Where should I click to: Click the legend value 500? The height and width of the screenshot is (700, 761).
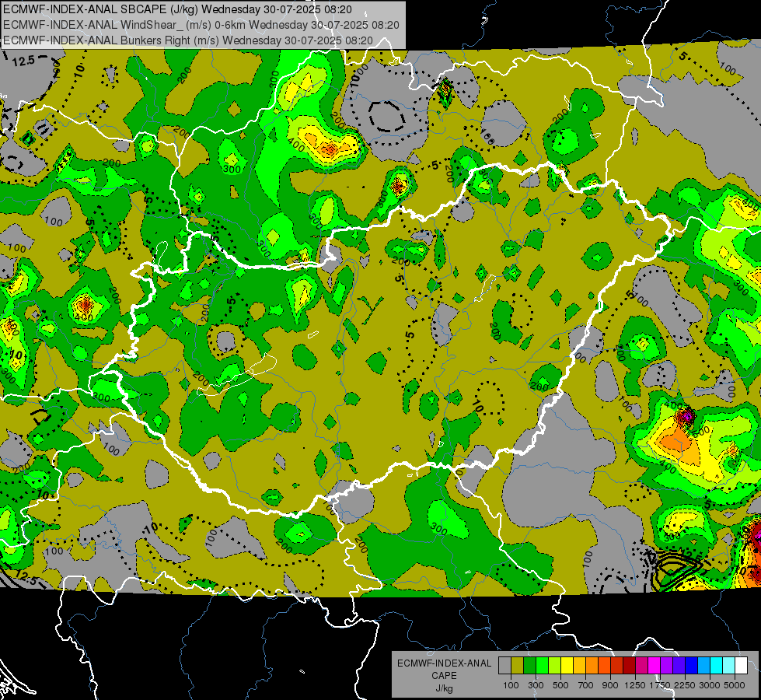pyautogui.click(x=560, y=685)
